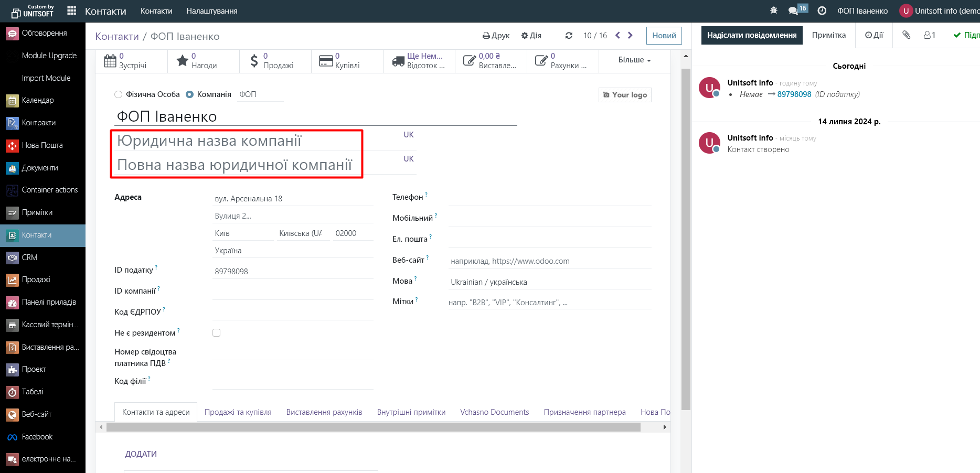Viewport: 980px width, 473px height.
Task: Expand the Більше dropdown
Action: coord(634,60)
